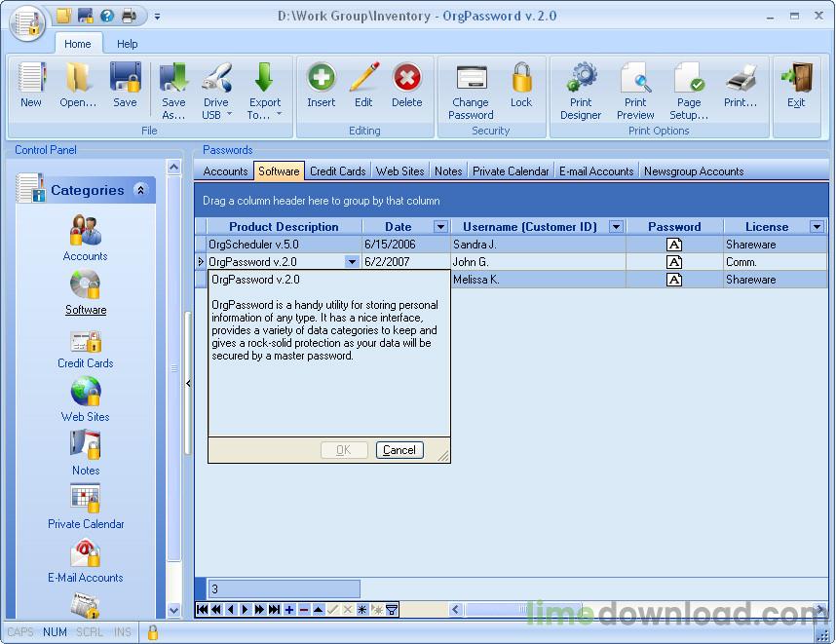Select Credit Cards category in sidebar
This screenshot has width=836, height=644.
point(86,349)
